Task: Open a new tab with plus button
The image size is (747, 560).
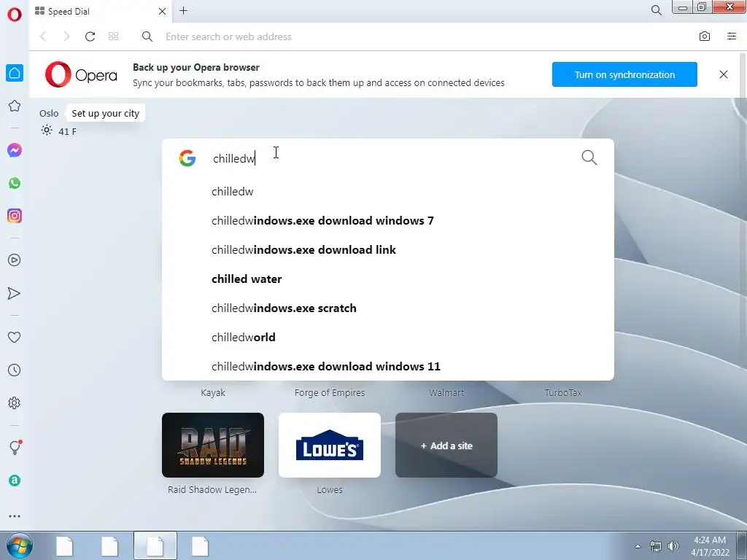Action: pyautogui.click(x=183, y=10)
